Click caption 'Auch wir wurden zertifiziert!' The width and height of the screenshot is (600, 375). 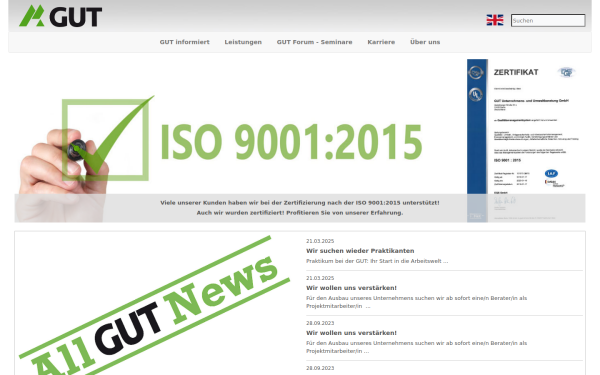pos(240,213)
